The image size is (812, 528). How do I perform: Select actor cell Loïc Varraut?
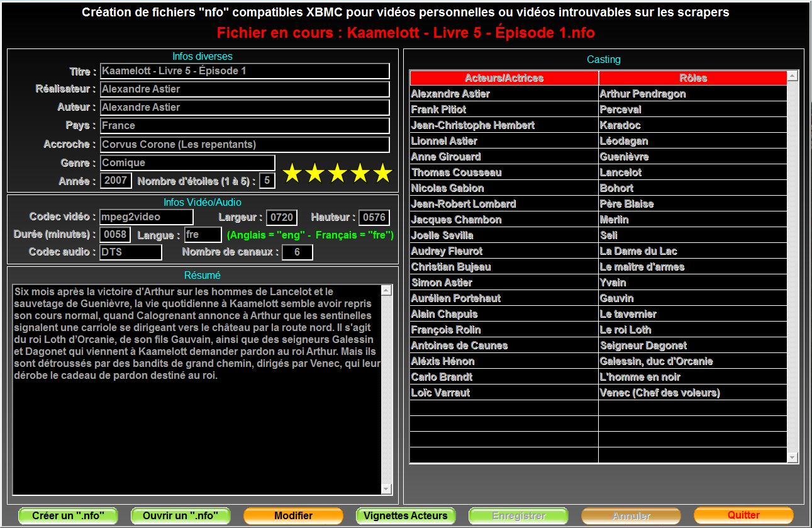[504, 393]
